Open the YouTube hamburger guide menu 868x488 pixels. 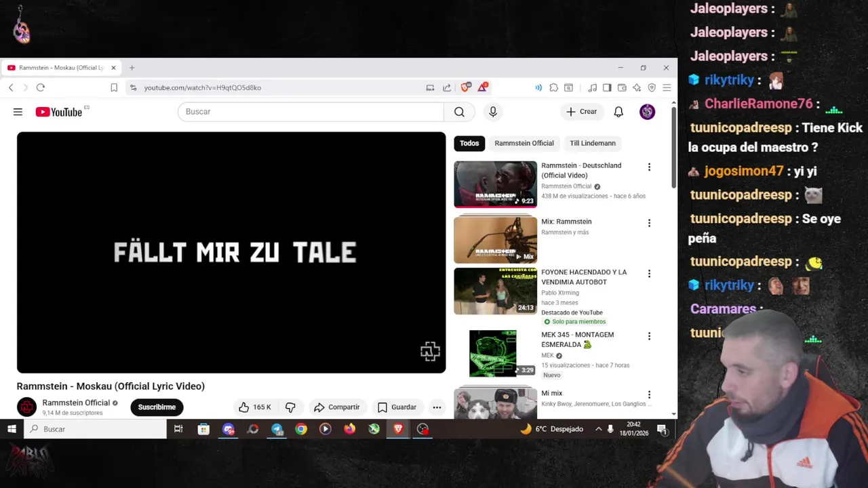(18, 112)
